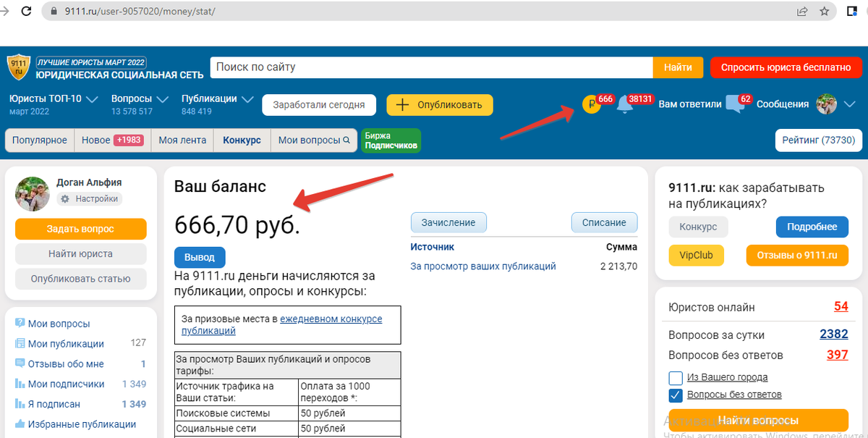Expand the Юристы ТОП-10 dropdown

pos(91,98)
